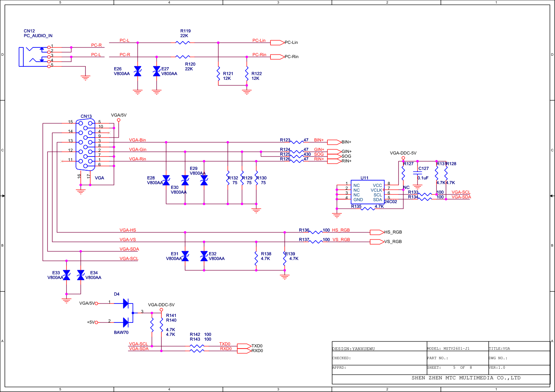Image resolution: width=555 pixels, height=392 pixels.
Task: Select the VGA-HS net label
Action: 128,230
